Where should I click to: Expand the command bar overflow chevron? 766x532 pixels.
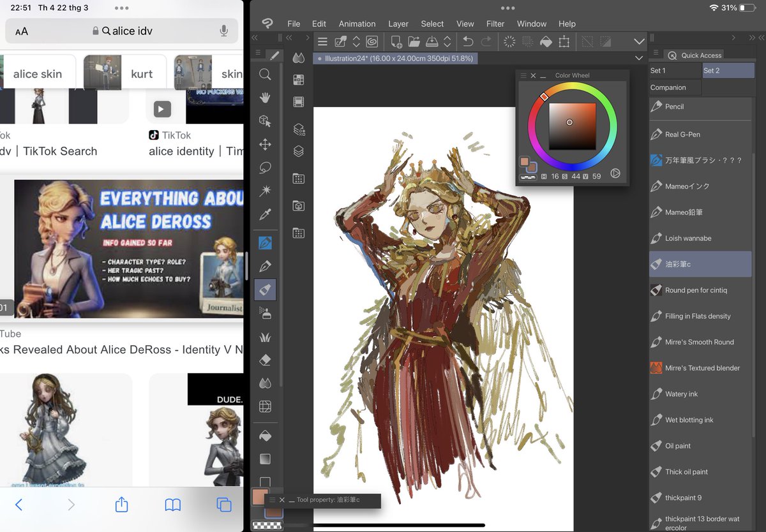pyautogui.click(x=639, y=41)
